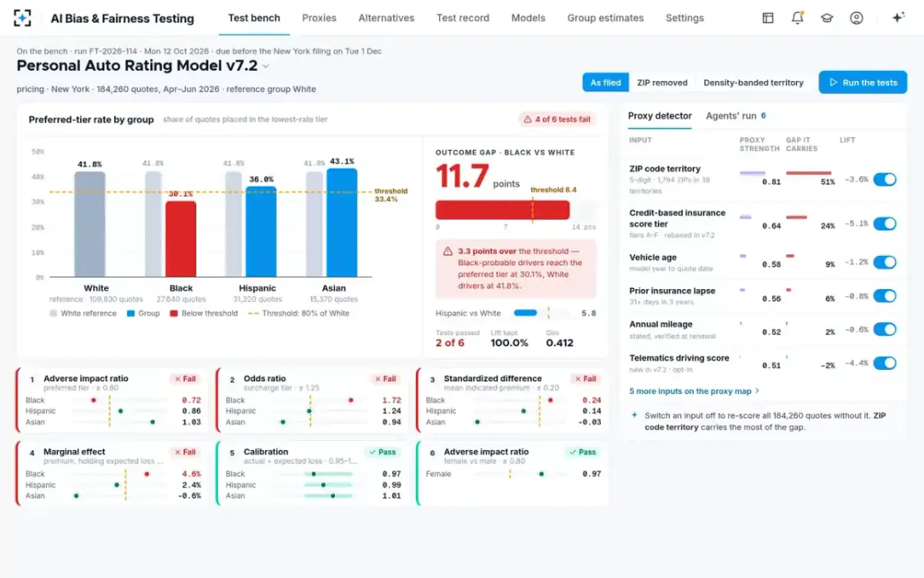
Task: Open the Alternatives tab
Action: click(x=387, y=18)
